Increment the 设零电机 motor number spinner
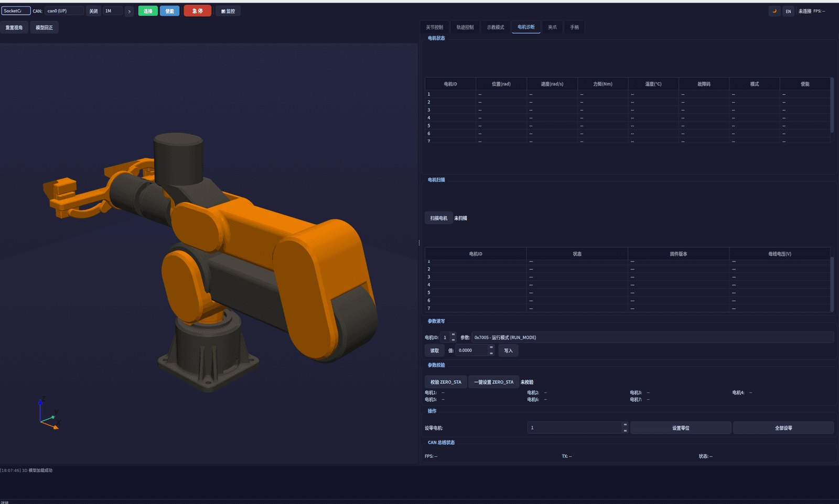 click(x=625, y=425)
